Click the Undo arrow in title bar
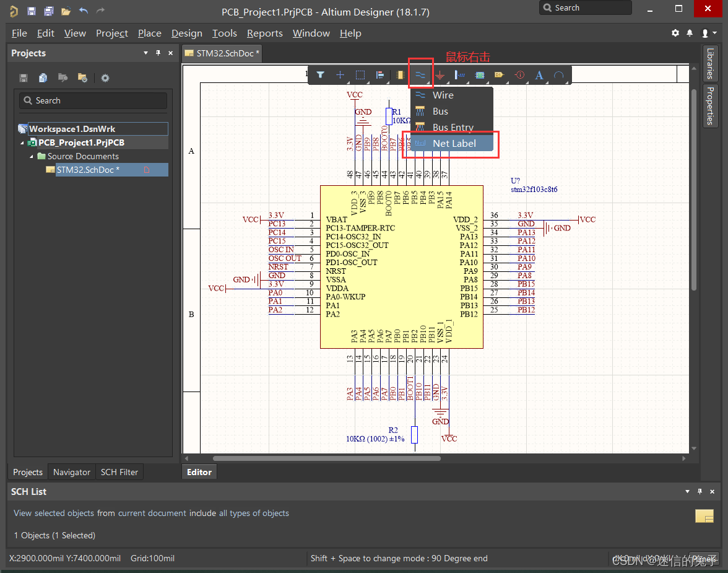 coord(84,11)
